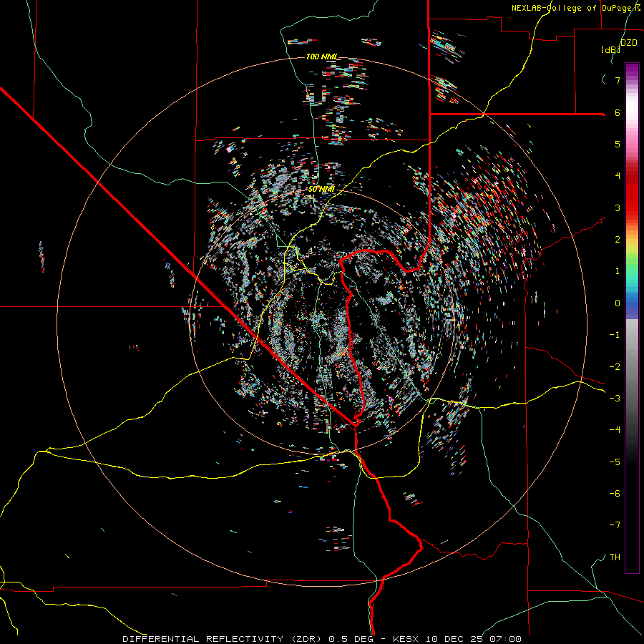
Task: Click the legend value '-2'
Action: pos(615,366)
